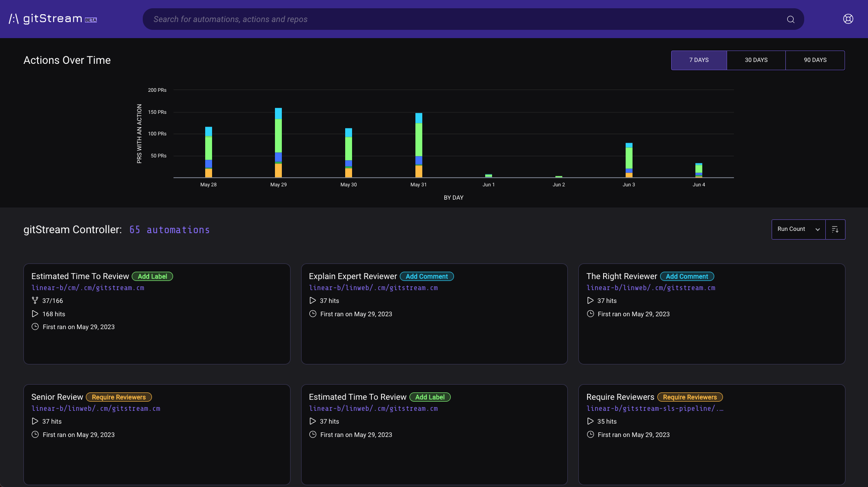Click the sort order icon button
868x487 pixels.
[835, 230]
